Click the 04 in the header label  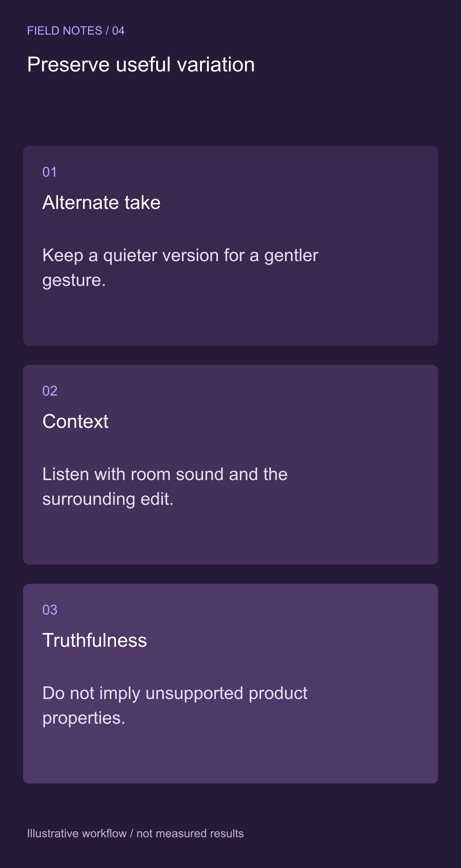(118, 31)
